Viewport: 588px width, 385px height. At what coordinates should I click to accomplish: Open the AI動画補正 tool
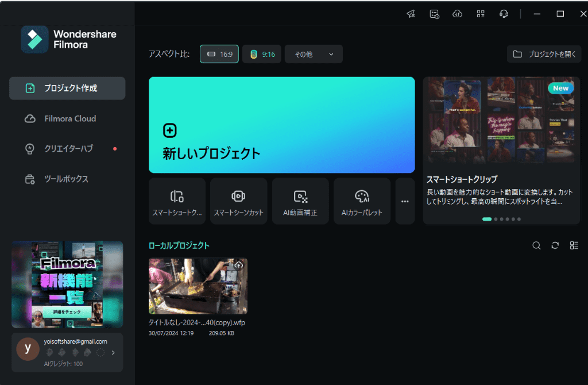click(x=300, y=201)
